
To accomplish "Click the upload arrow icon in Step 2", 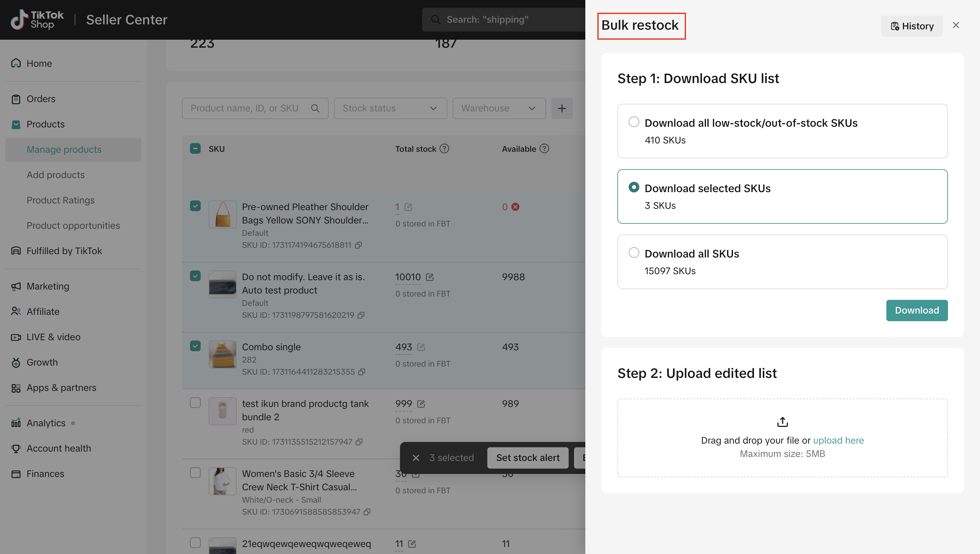I will 782,422.
